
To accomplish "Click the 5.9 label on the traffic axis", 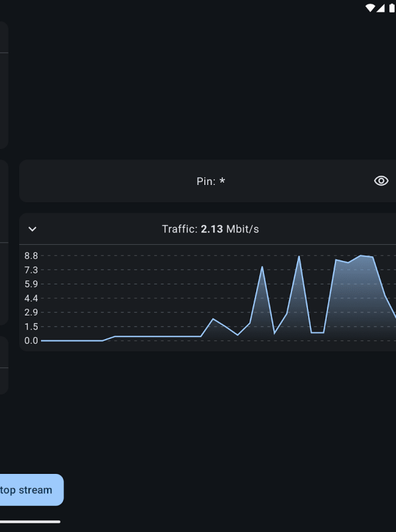I will pos(32,284).
